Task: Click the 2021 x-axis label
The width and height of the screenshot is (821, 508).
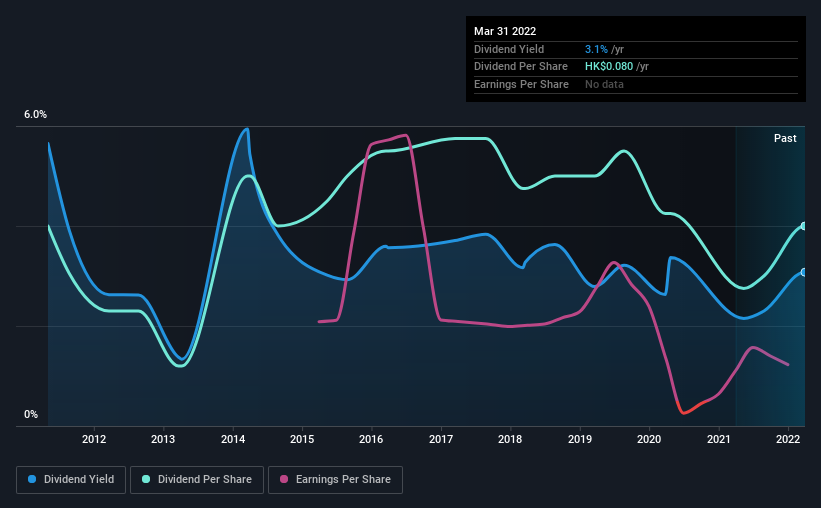Action: point(718,439)
